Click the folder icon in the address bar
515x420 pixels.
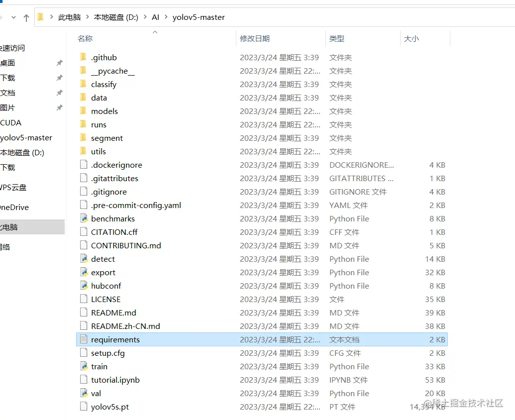[40, 17]
